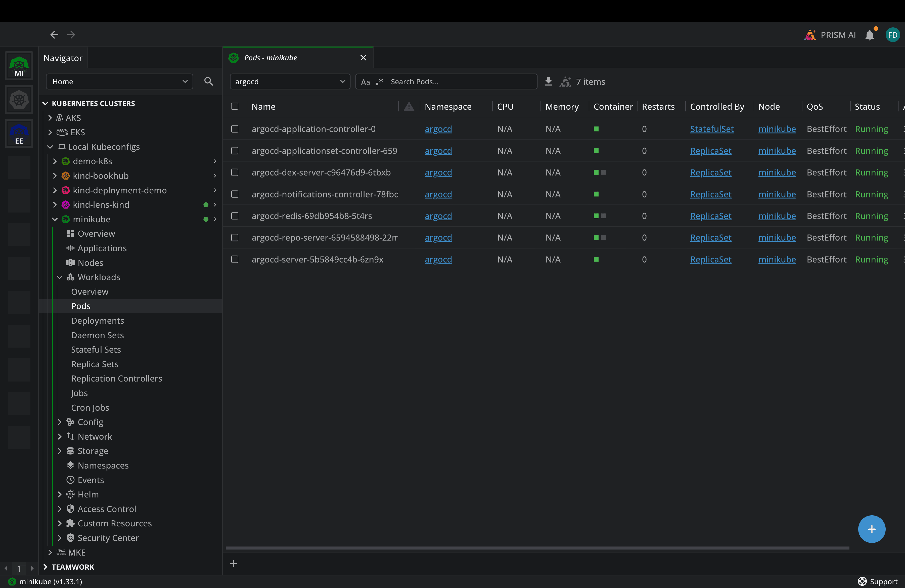Select the EE cluster hotbar icon
The image size is (905, 588).
(19, 134)
